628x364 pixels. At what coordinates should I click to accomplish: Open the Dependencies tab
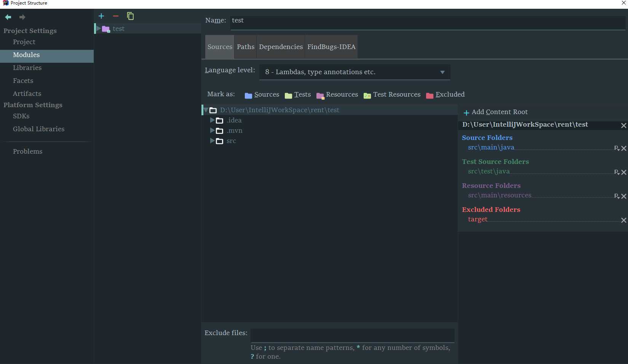281,47
